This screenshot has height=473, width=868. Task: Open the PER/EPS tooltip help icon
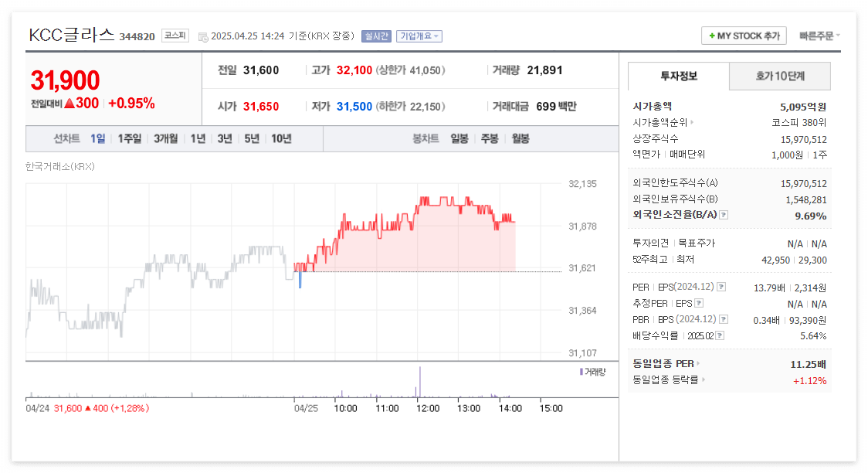[722, 288]
